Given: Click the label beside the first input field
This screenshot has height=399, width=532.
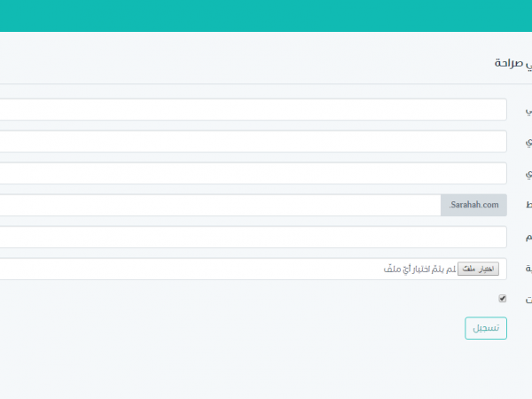Looking at the screenshot, I should tap(528, 110).
